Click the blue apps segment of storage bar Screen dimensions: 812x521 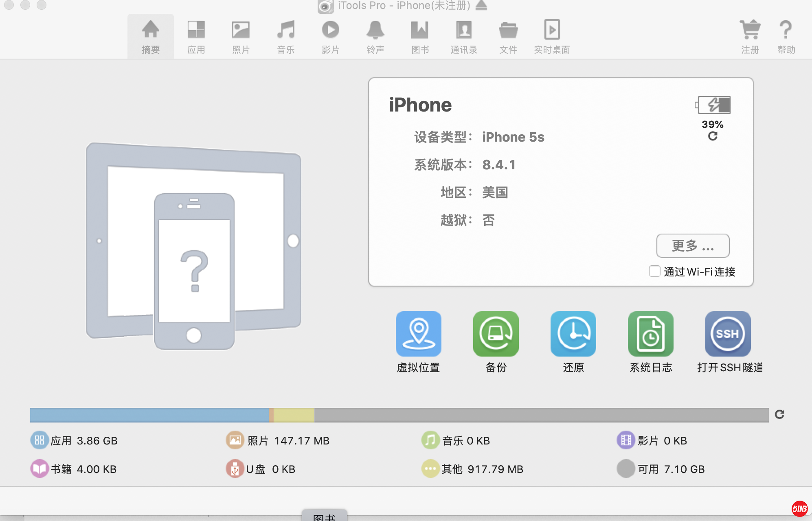click(x=149, y=415)
